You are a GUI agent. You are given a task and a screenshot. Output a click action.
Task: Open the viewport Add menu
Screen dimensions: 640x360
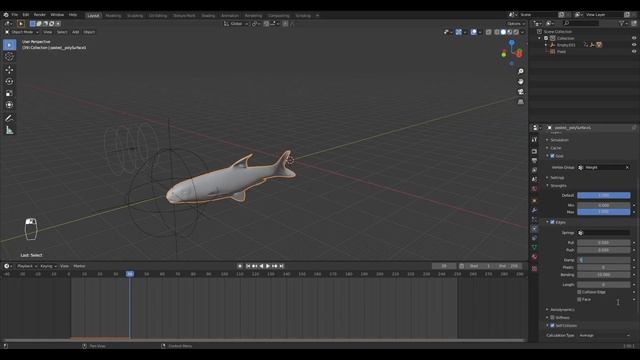tap(76, 32)
